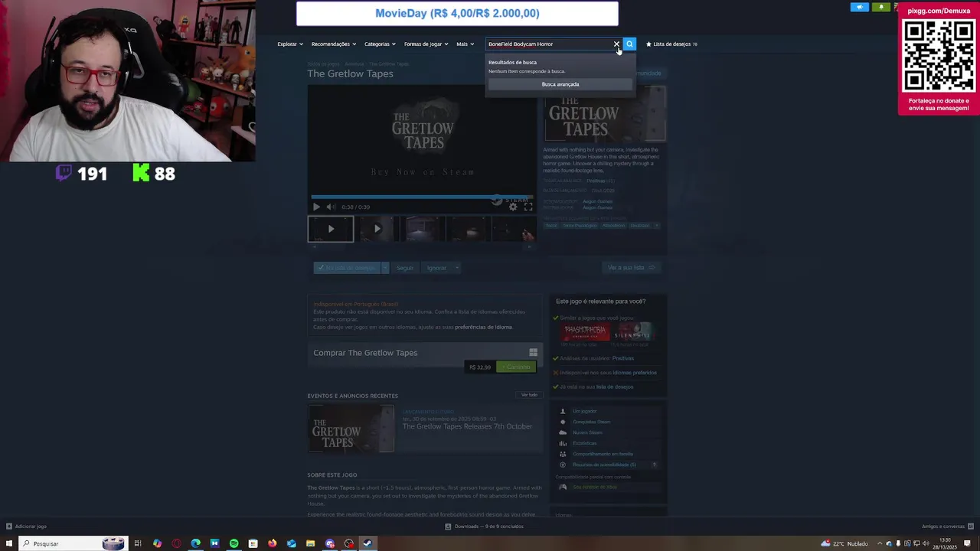Click Compartilhamento em família feature
This screenshot has height=551, width=980.
pyautogui.click(x=603, y=454)
